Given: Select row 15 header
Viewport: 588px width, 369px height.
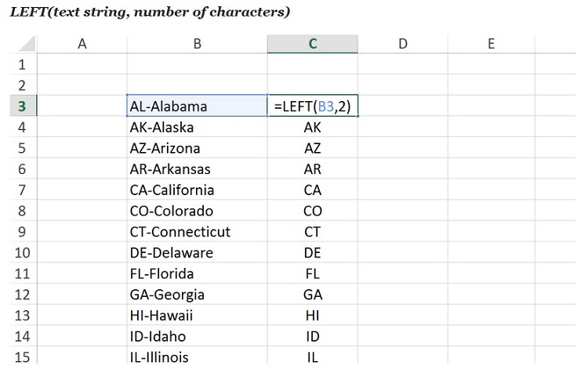Looking at the screenshot, I should click(x=21, y=357).
